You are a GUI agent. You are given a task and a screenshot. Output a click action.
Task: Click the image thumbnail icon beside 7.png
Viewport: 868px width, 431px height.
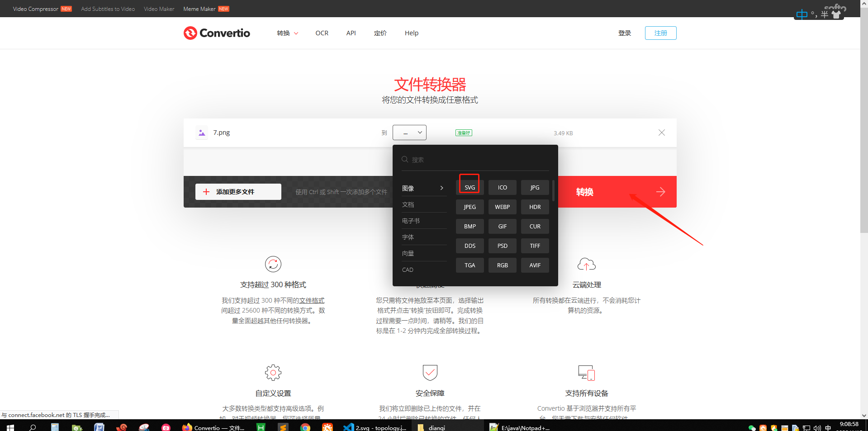tap(202, 133)
